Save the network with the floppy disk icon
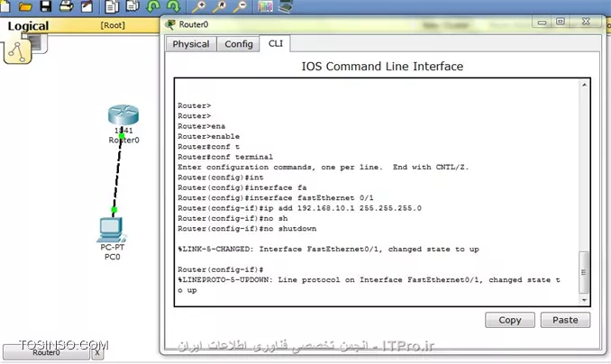611x364 pixels. (46, 5)
